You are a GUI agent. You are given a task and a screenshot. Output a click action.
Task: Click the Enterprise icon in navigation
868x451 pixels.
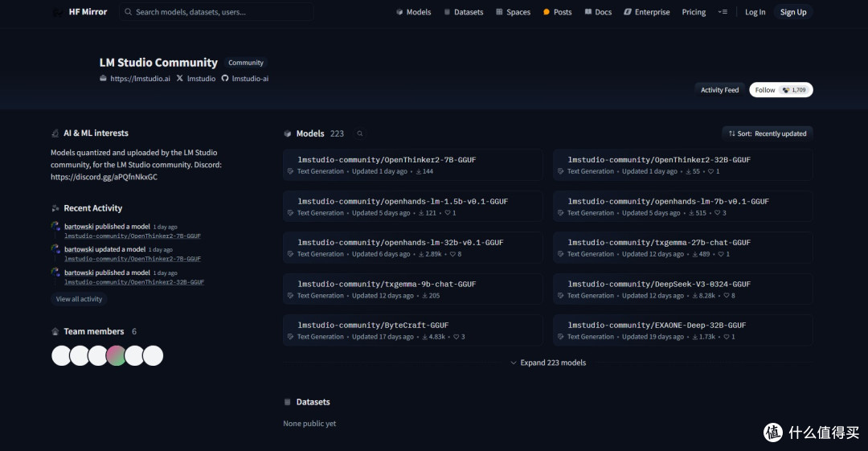coord(627,12)
